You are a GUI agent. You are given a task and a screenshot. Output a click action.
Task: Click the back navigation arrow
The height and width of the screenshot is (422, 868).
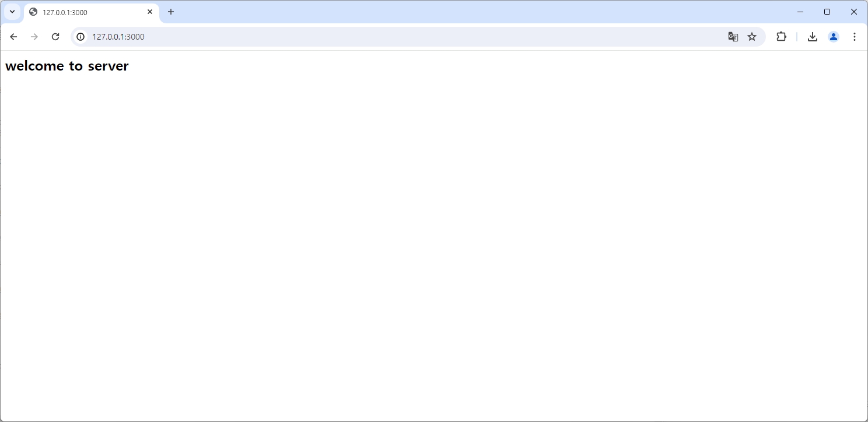pyautogui.click(x=13, y=37)
